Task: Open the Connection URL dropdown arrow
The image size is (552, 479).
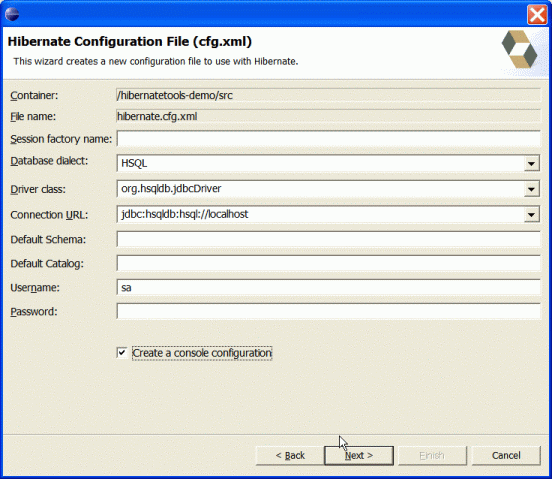Action: 532,215
